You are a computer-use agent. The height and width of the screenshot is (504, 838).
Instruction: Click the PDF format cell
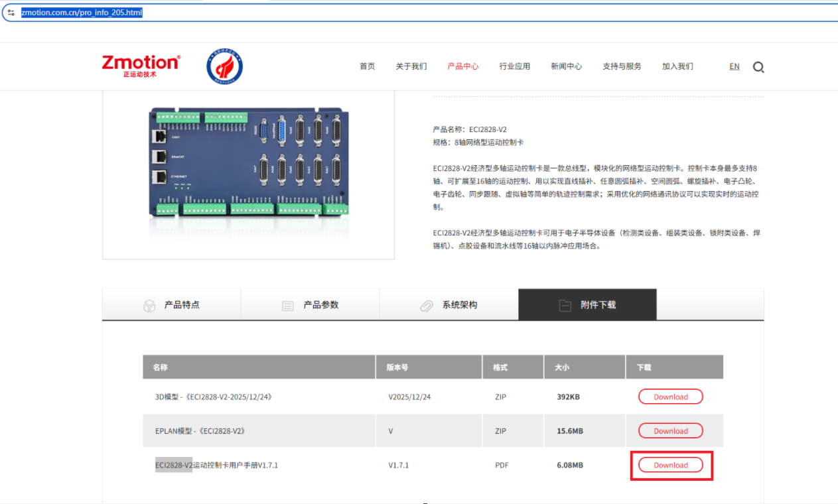click(x=502, y=465)
